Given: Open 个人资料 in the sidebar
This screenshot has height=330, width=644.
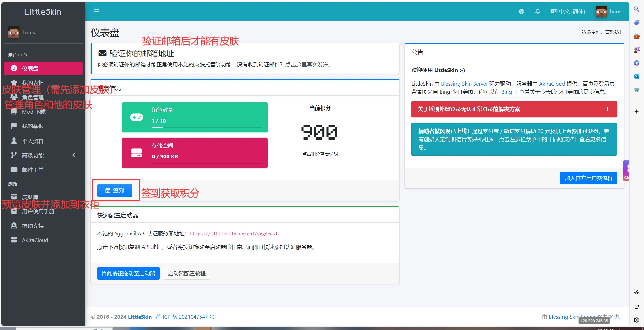Looking at the screenshot, I should tap(33, 141).
